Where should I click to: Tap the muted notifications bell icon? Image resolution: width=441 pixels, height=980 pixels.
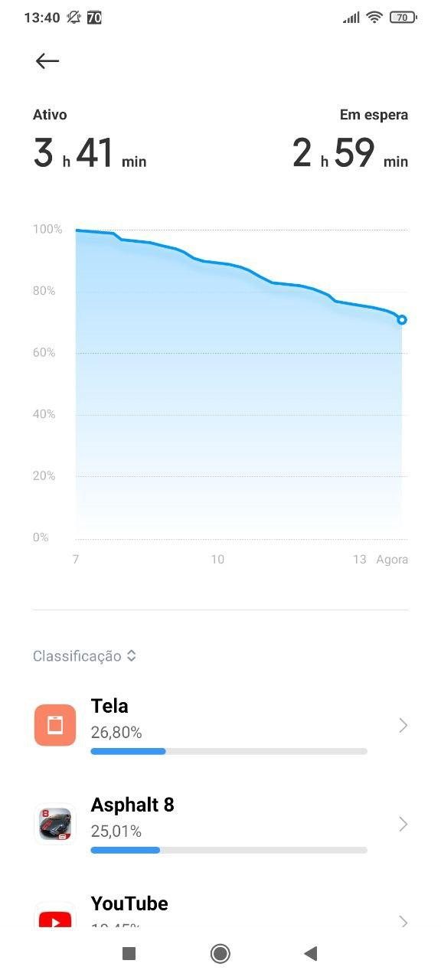(x=73, y=17)
